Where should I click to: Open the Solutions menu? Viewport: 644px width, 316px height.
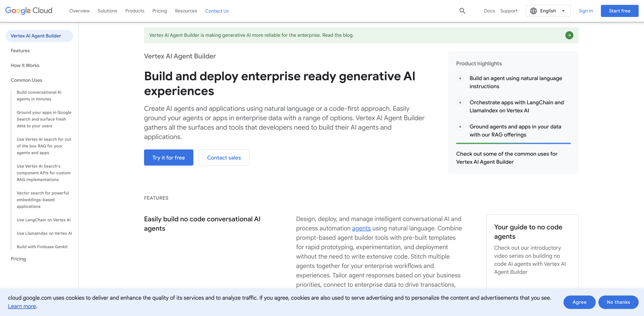coord(108,11)
